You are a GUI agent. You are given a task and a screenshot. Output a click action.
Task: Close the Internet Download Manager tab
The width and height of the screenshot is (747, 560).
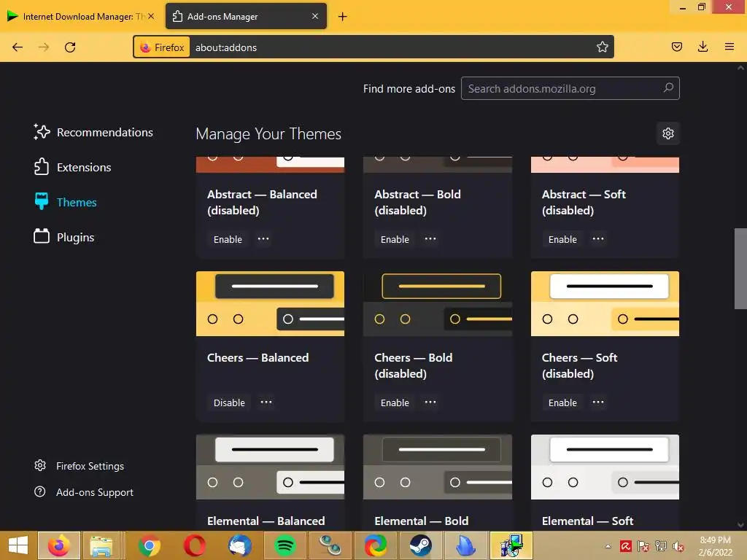point(151,16)
